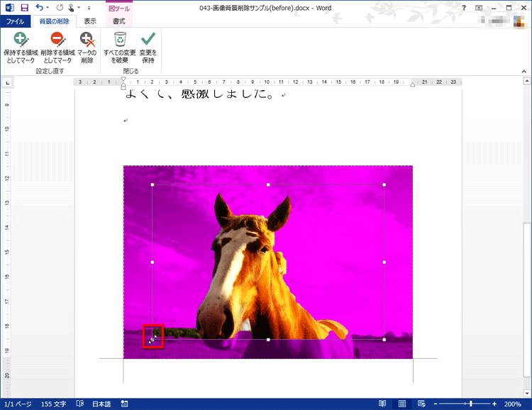Open the undo history dropdown arrow

pyautogui.click(x=48, y=8)
